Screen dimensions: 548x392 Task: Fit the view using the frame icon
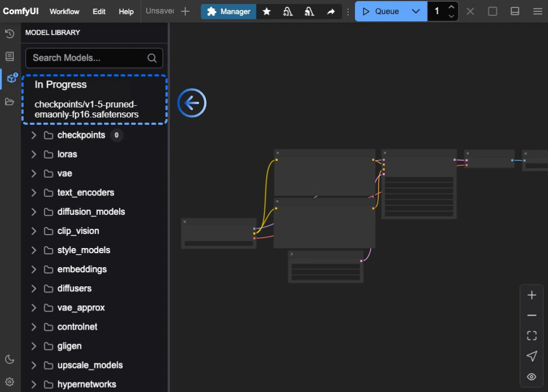tap(532, 336)
